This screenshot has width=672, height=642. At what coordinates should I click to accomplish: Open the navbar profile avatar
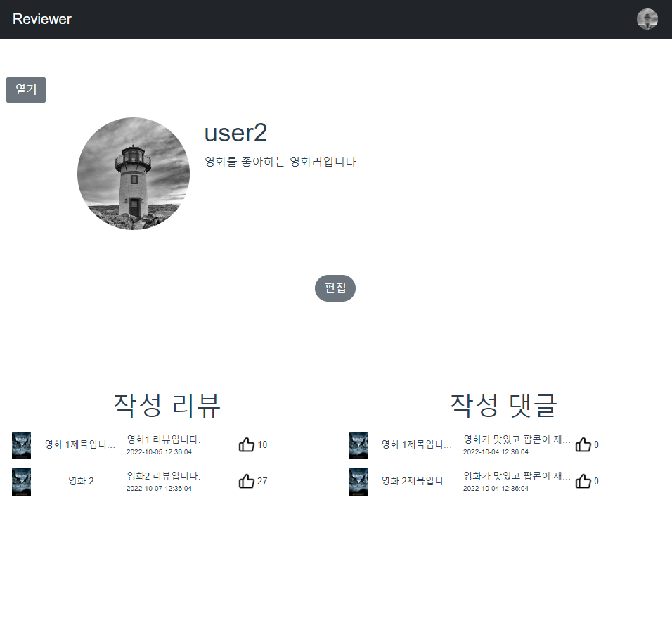click(647, 19)
